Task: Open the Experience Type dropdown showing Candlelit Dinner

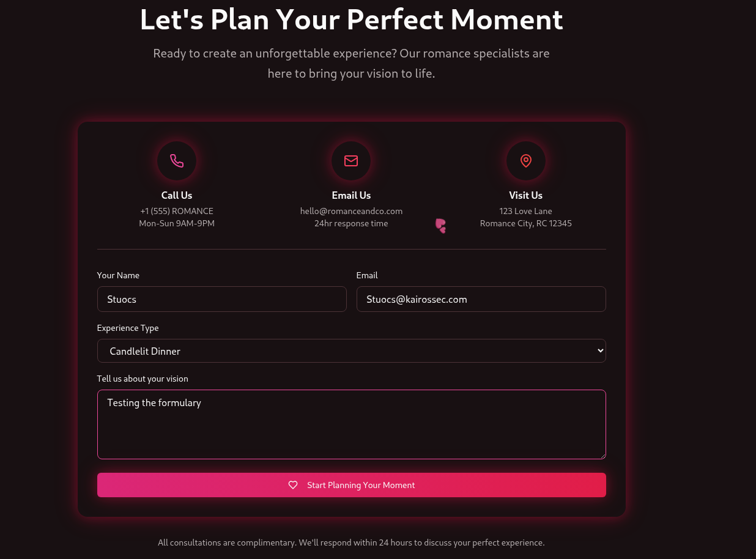Action: pyautogui.click(x=351, y=351)
